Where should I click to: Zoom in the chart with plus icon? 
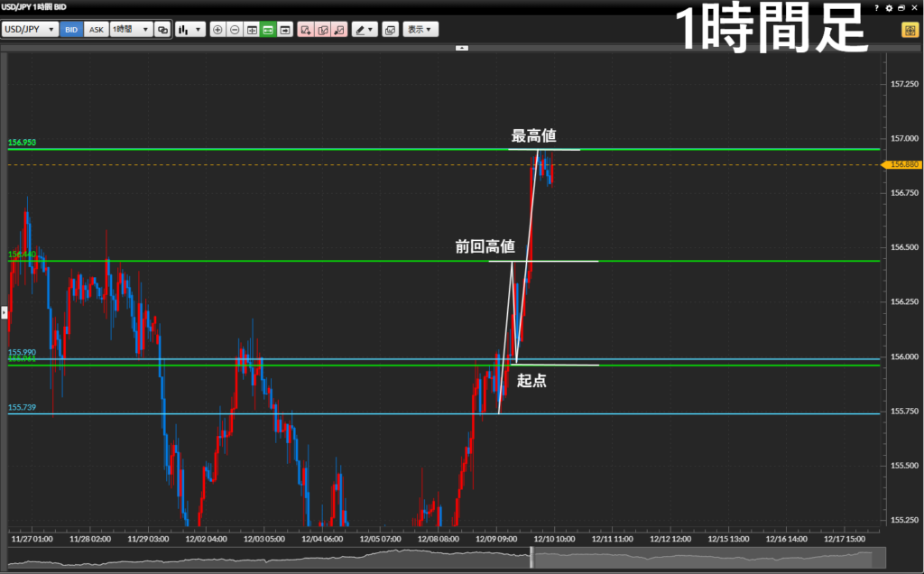217,30
